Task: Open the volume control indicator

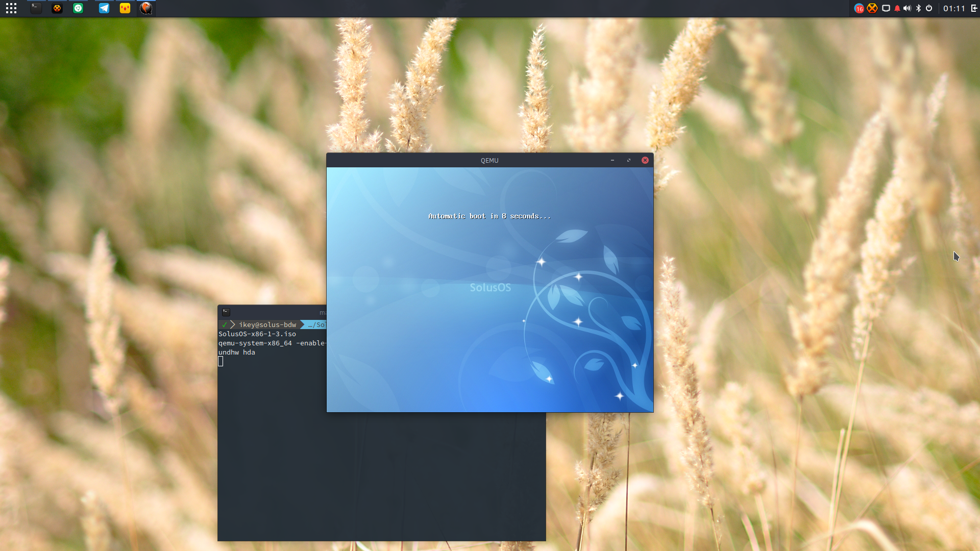Action: click(x=907, y=8)
